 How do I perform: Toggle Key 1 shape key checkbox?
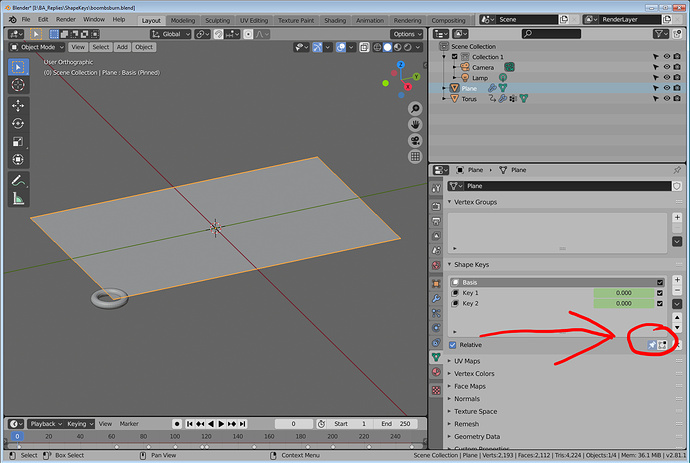[660, 293]
